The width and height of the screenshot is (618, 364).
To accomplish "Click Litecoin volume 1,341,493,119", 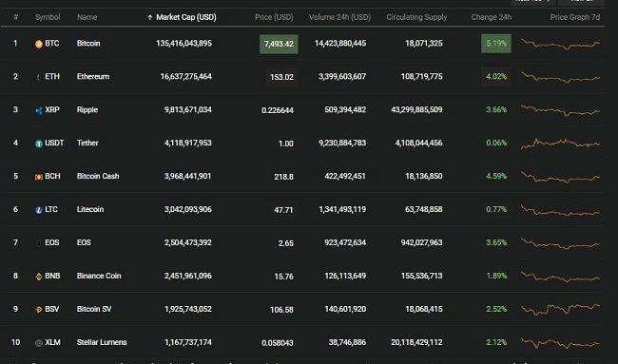I will point(342,210).
